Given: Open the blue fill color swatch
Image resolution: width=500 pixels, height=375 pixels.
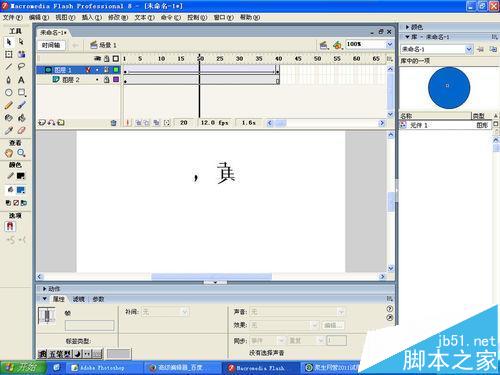Looking at the screenshot, I should (21, 190).
